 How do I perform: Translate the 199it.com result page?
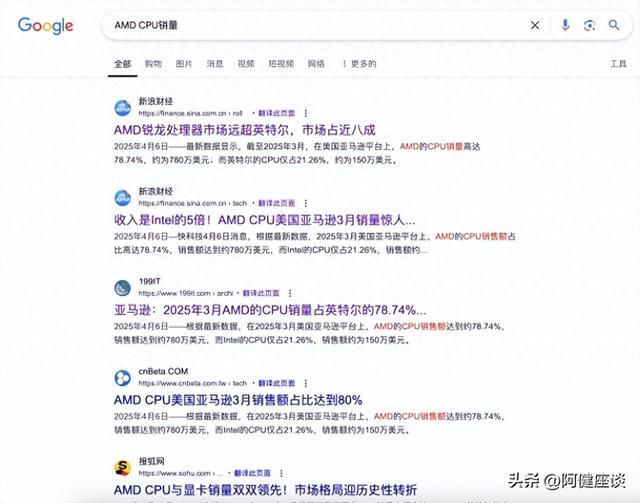(x=261, y=293)
